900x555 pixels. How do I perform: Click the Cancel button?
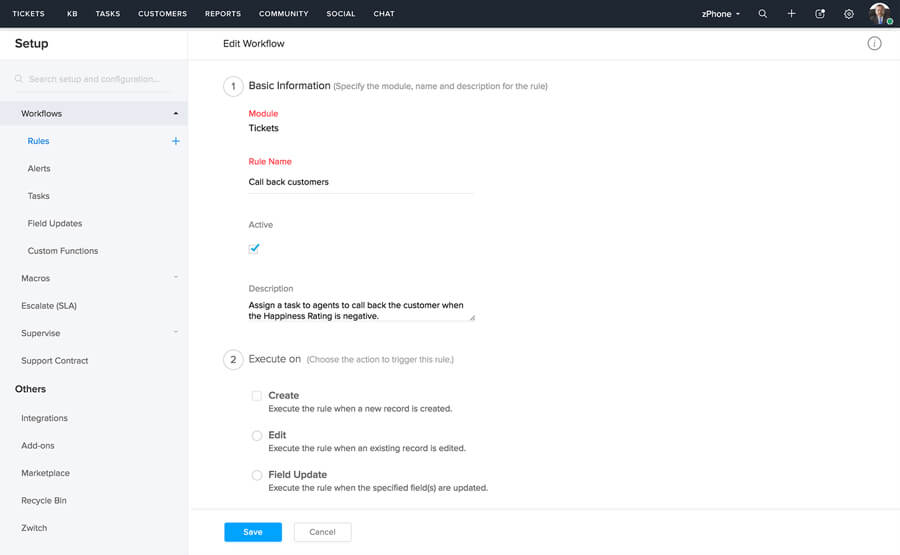click(322, 532)
